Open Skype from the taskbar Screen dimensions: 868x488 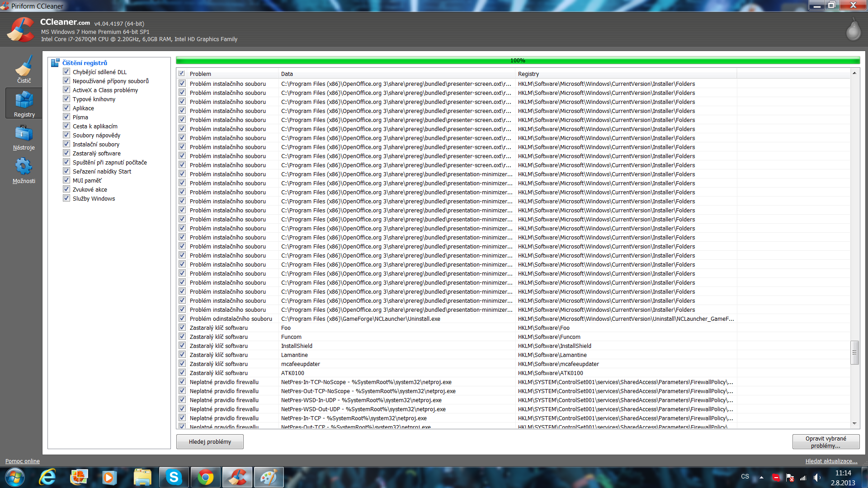point(174,477)
